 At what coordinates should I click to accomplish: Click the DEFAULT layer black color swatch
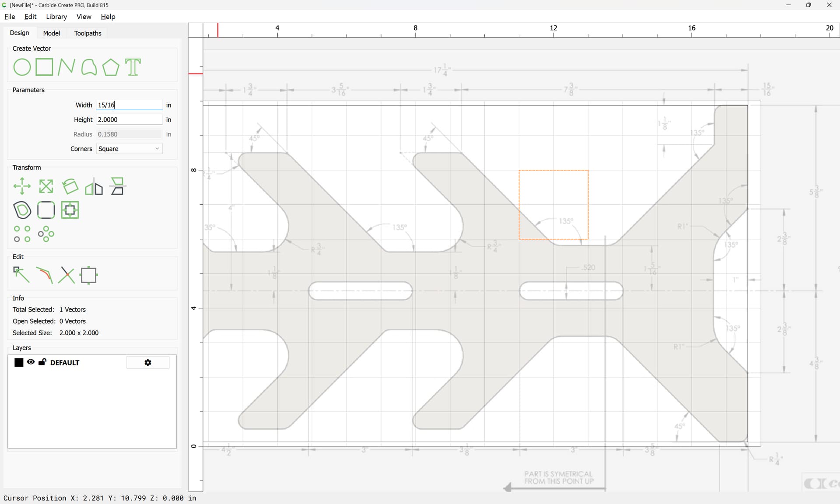pos(19,363)
